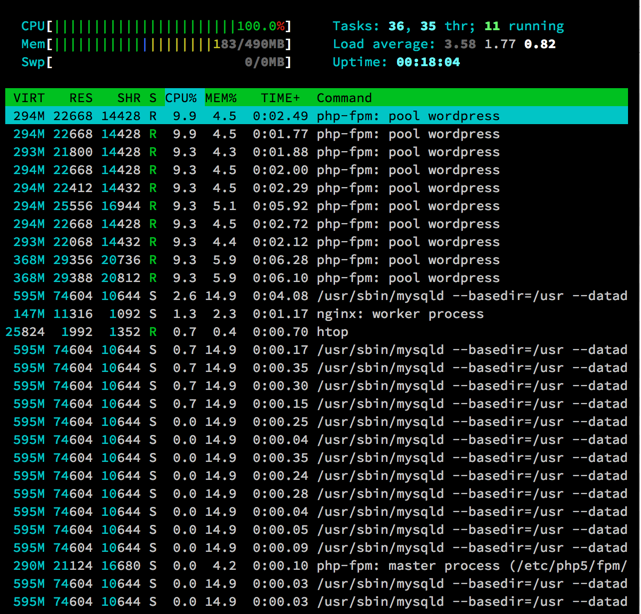
Task: Select the mysqld row with time 0:00.24
Action: (316, 476)
